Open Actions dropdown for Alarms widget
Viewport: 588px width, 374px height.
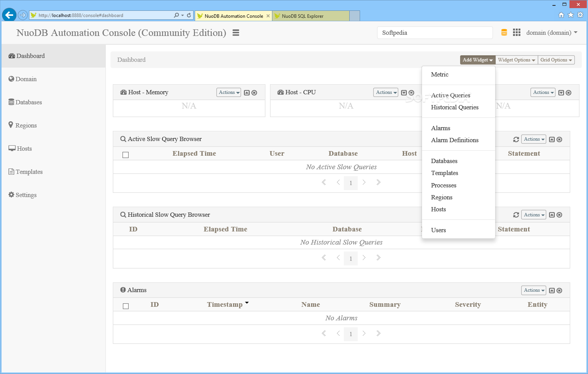(534, 290)
